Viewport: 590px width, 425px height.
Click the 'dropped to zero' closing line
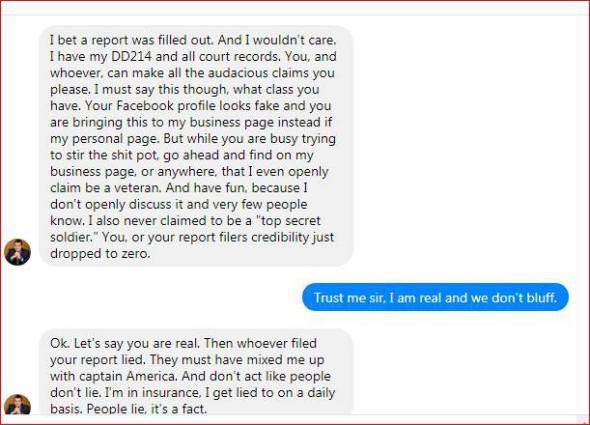(x=100, y=254)
